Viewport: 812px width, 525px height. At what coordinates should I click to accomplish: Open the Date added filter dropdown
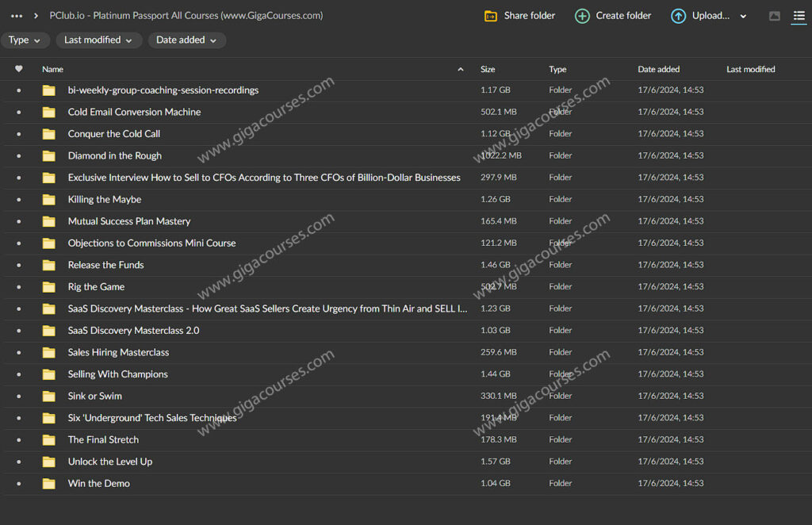[x=187, y=40]
